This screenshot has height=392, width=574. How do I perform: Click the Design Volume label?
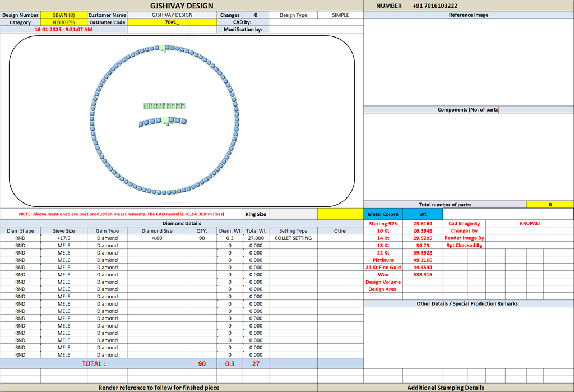click(x=383, y=282)
